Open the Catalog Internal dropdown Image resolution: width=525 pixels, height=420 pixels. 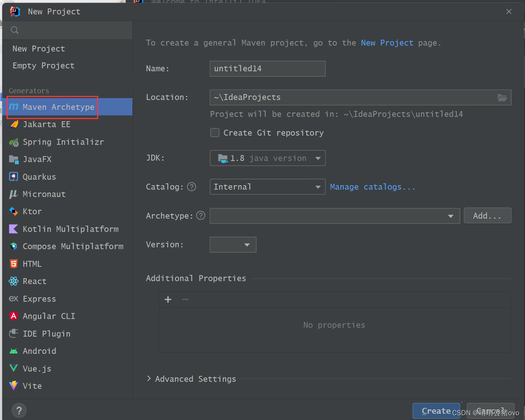[x=268, y=187]
